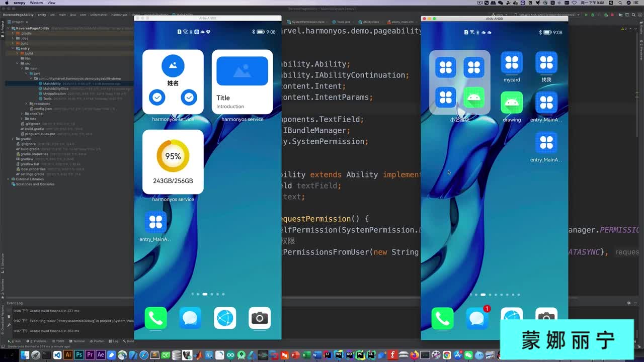
Task: Tap the 243GB/256GB storage card
Action: [173, 162]
